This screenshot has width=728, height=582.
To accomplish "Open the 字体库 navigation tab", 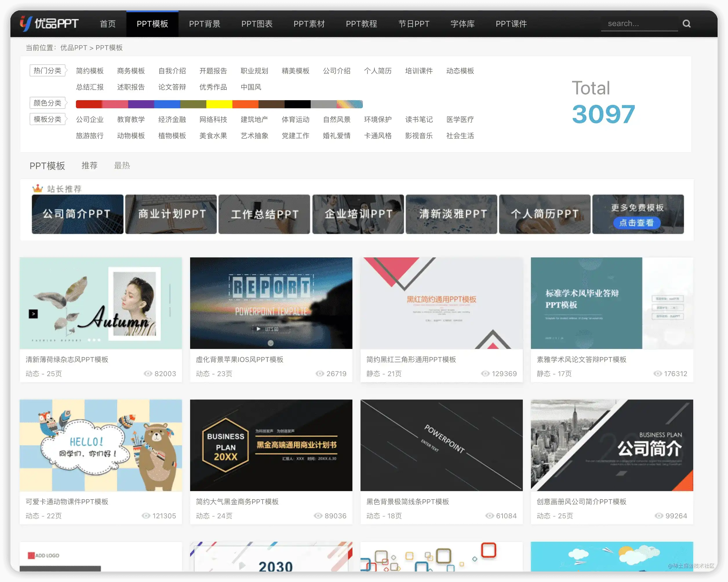I will pos(462,24).
